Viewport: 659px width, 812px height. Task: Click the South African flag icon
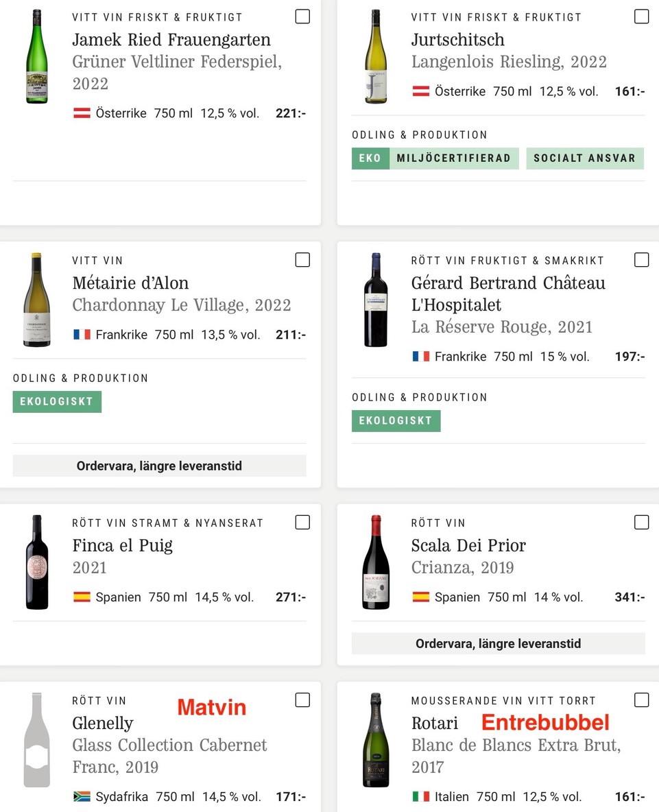coord(82,796)
